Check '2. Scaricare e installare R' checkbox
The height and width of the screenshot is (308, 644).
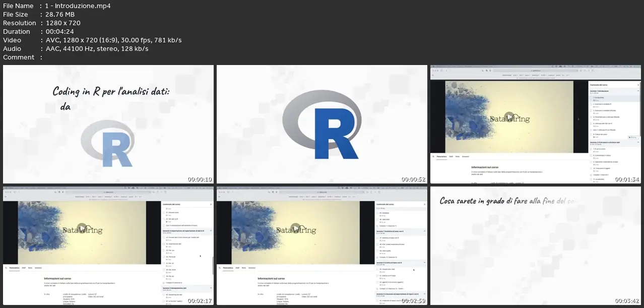[x=591, y=104]
